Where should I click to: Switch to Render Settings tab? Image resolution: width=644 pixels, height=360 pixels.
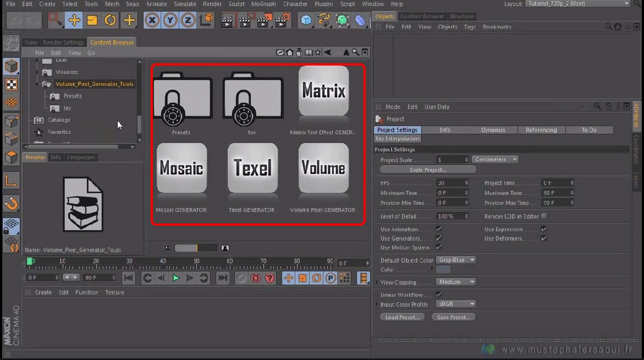point(63,42)
